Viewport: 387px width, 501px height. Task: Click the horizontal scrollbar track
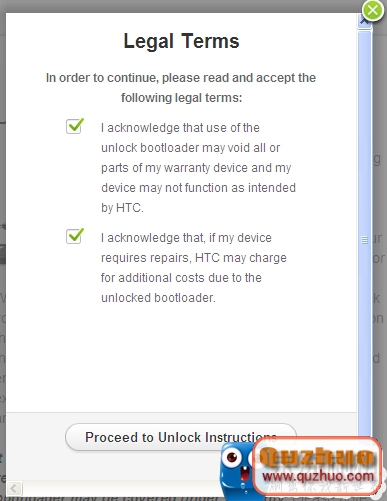click(120, 489)
